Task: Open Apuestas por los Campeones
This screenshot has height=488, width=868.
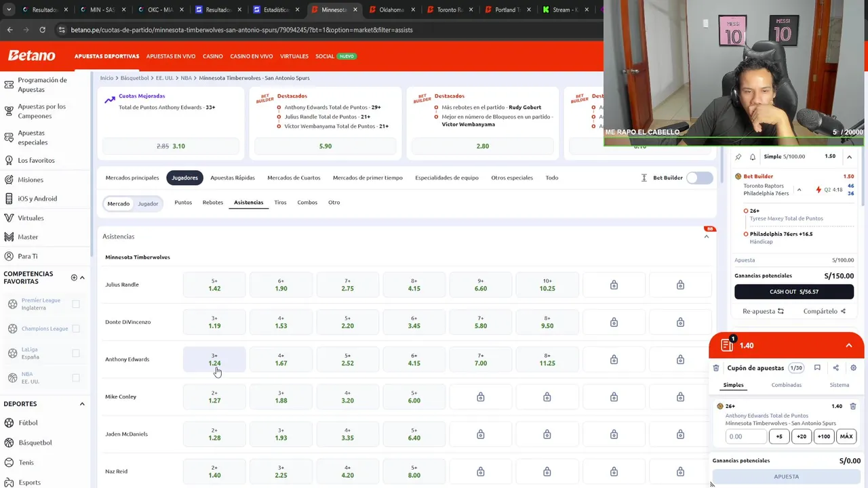Action: pyautogui.click(x=41, y=110)
